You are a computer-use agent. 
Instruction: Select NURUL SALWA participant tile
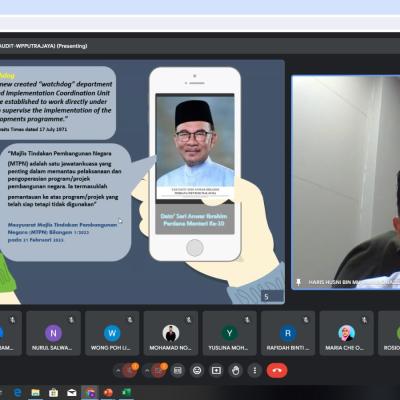coord(53,333)
